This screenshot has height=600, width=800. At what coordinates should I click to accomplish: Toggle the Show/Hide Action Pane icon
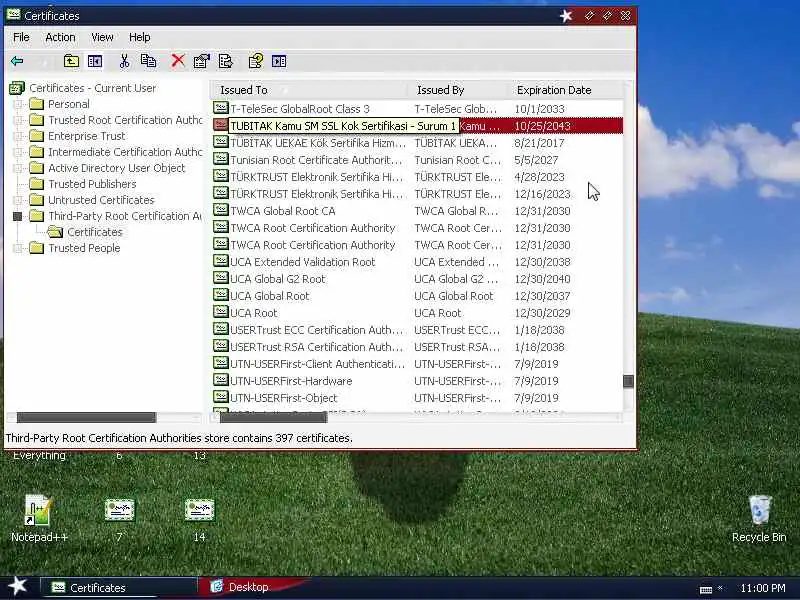click(279, 61)
